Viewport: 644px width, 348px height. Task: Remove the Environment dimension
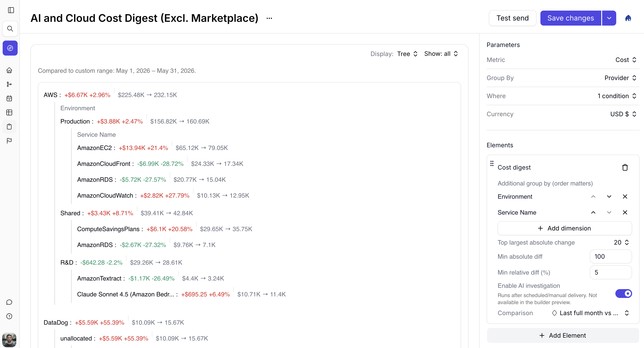625,197
